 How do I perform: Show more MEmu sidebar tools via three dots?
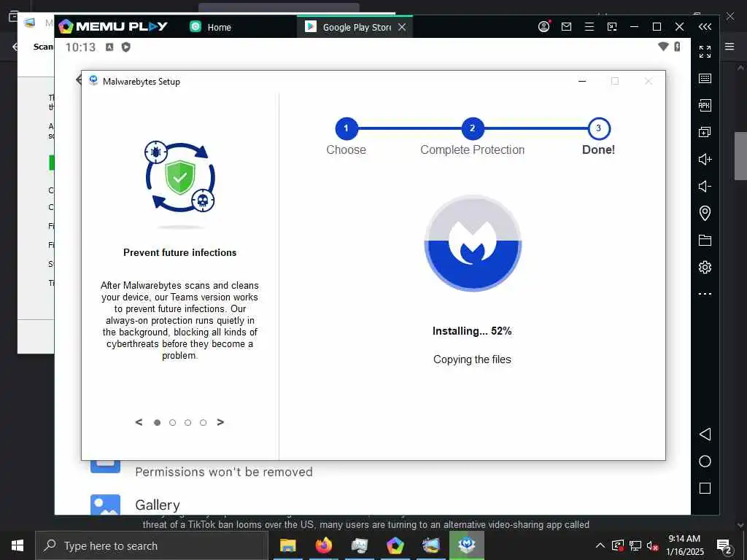tap(705, 294)
